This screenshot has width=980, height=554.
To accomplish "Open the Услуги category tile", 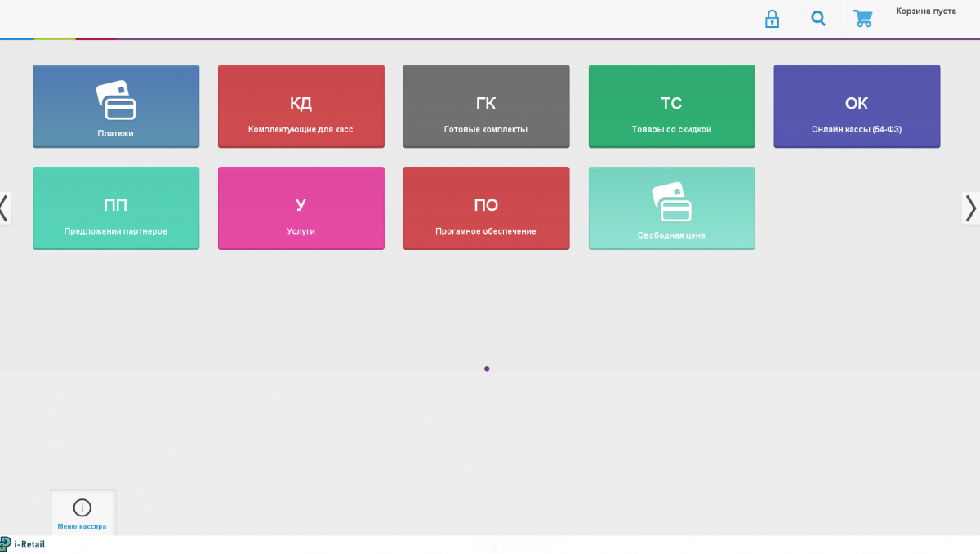I will [301, 208].
